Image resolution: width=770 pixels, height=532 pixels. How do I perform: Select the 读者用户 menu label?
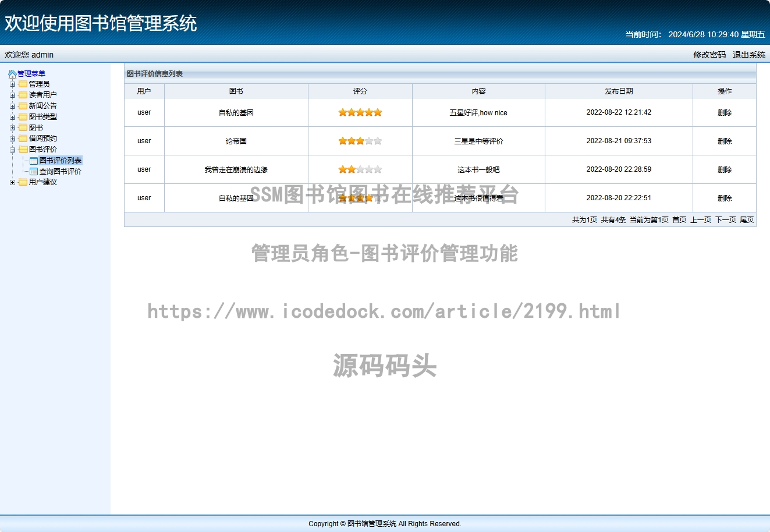point(43,95)
